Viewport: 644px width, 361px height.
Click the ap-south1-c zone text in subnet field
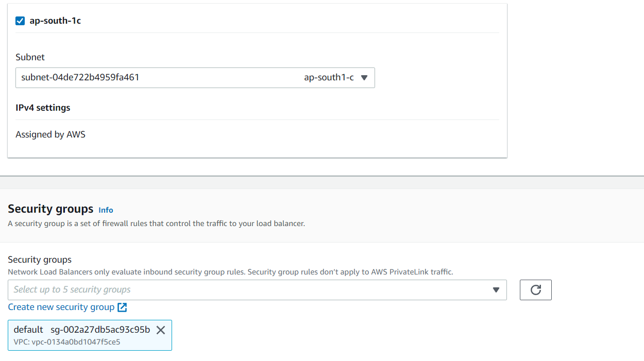pos(329,78)
